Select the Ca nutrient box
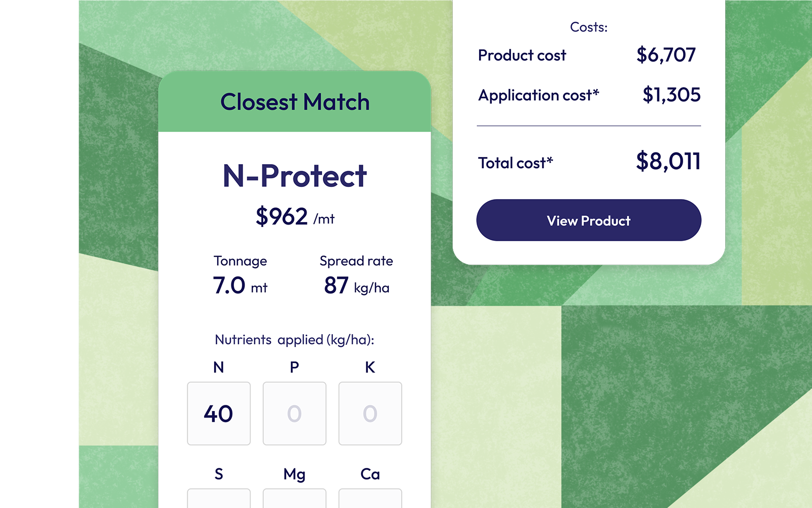 pyautogui.click(x=370, y=498)
